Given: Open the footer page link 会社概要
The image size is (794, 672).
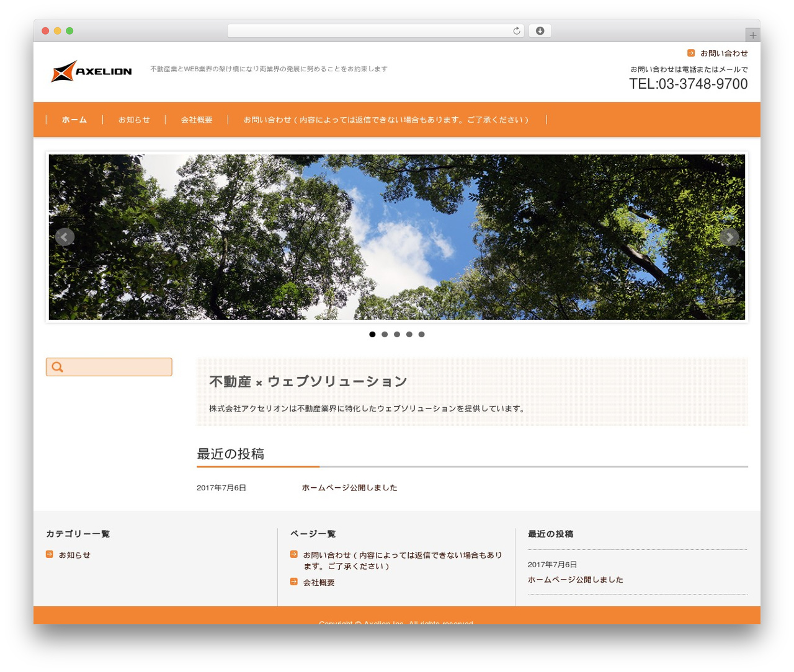Looking at the screenshot, I should pyautogui.click(x=319, y=582).
